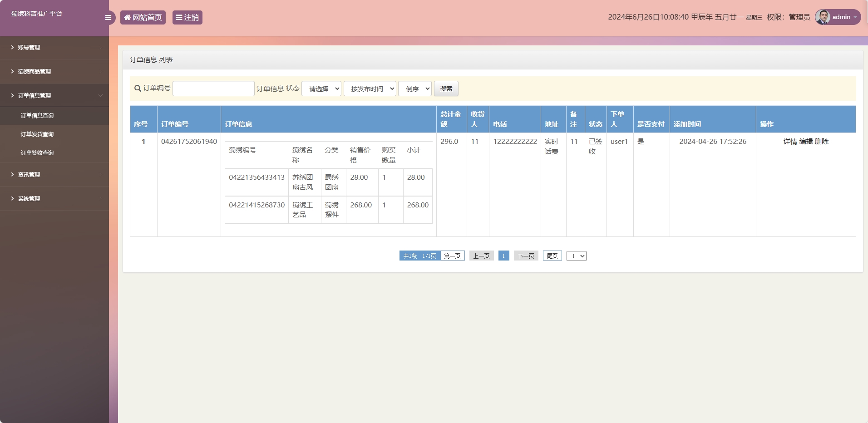This screenshot has height=423, width=868.
Task: Click the arrow icon next to 账号管理
Action: pos(11,47)
